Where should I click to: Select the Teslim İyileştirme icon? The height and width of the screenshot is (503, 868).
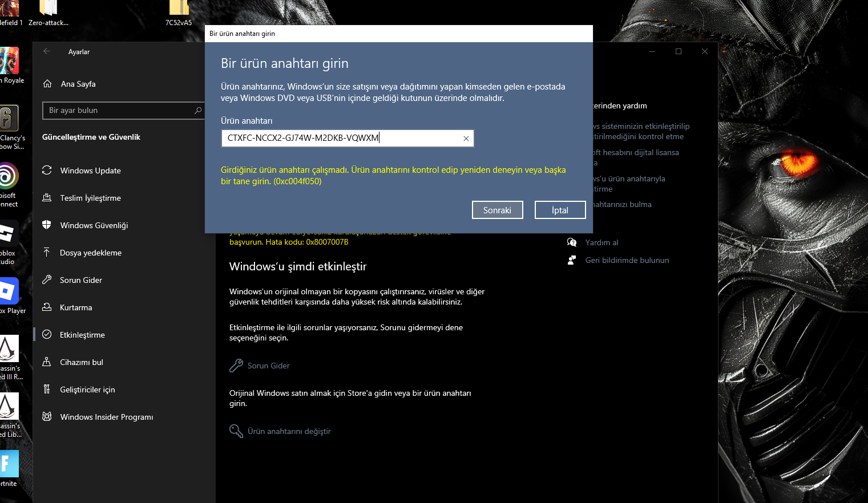point(47,197)
